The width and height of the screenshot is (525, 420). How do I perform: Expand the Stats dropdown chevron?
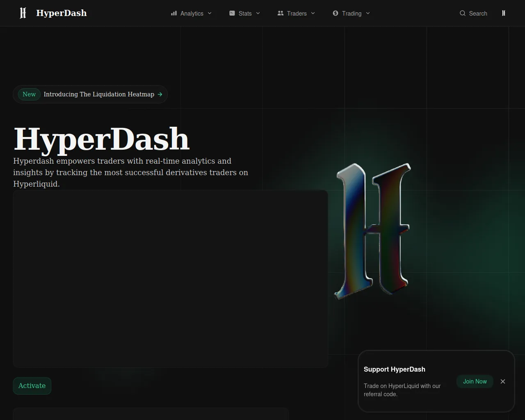tap(258, 13)
